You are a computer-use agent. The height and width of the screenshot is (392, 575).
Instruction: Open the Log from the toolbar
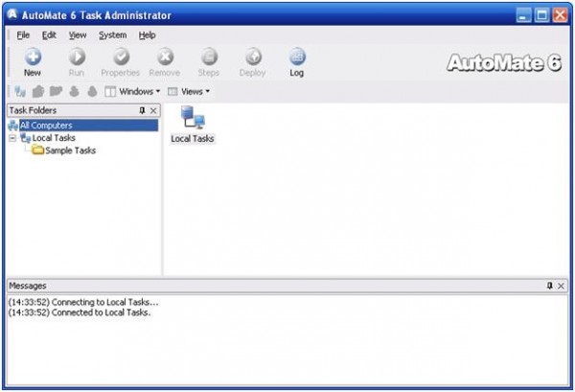click(x=297, y=62)
